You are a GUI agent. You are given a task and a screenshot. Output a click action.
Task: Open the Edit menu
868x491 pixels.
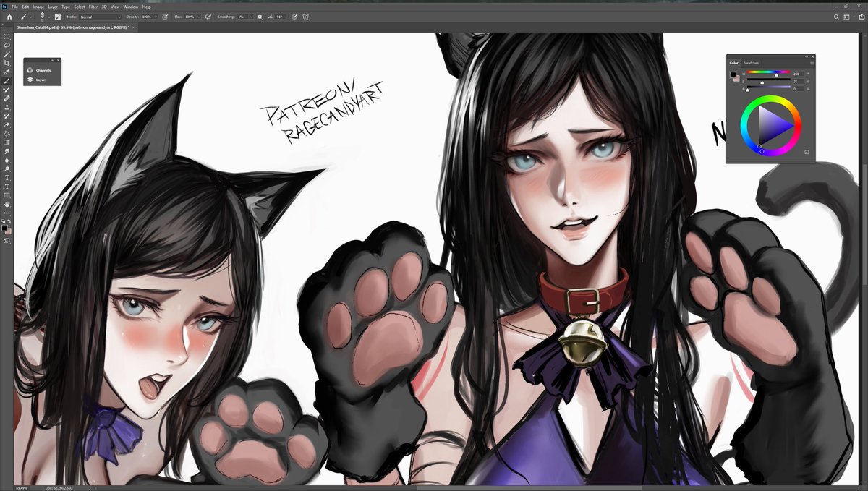pyautogui.click(x=25, y=6)
